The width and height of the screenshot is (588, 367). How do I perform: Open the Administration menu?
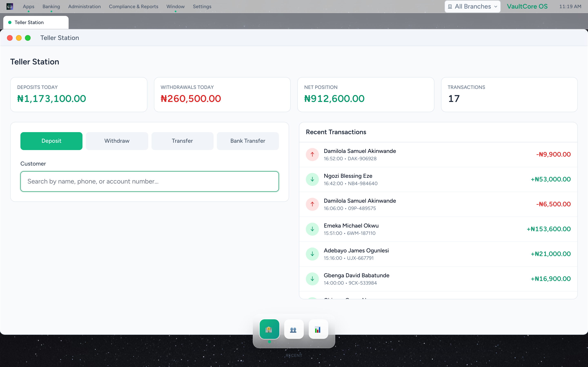84,7
